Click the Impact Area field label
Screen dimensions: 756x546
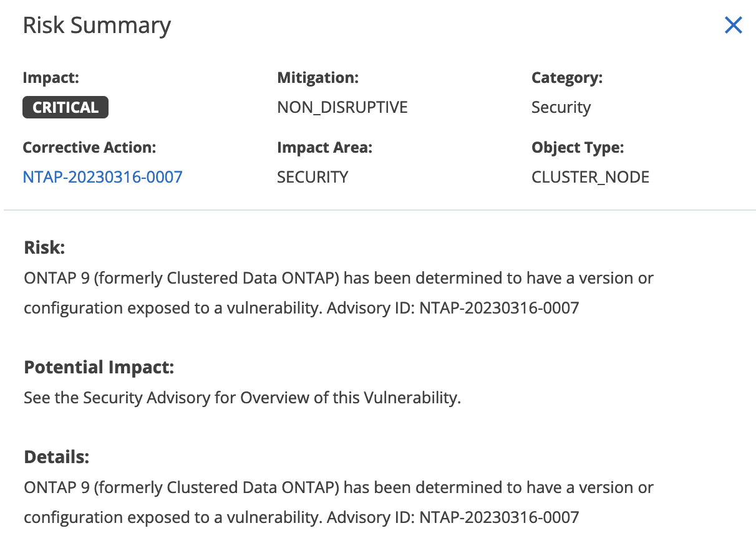pyautogui.click(x=324, y=148)
